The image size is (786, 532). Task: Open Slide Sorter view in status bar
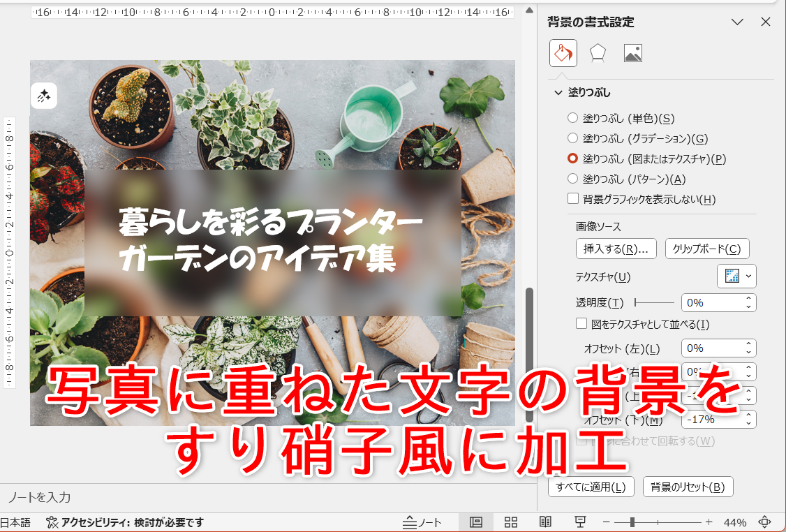pos(511,522)
